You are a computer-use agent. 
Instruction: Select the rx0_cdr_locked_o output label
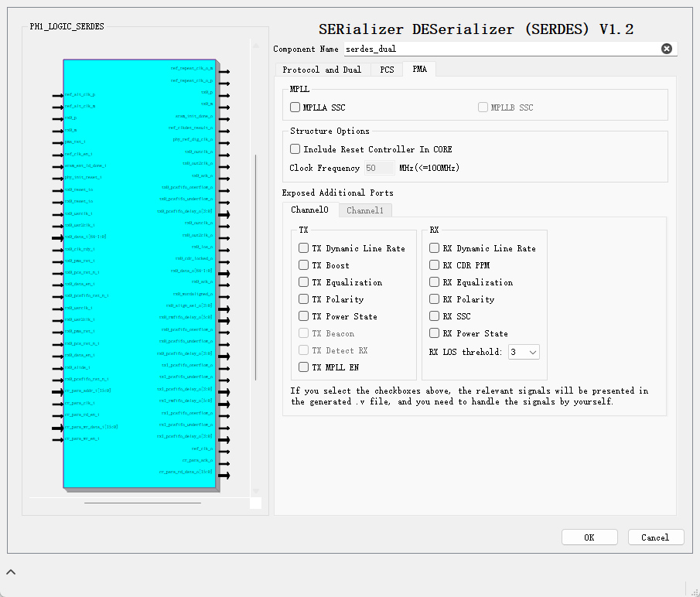pos(194,258)
